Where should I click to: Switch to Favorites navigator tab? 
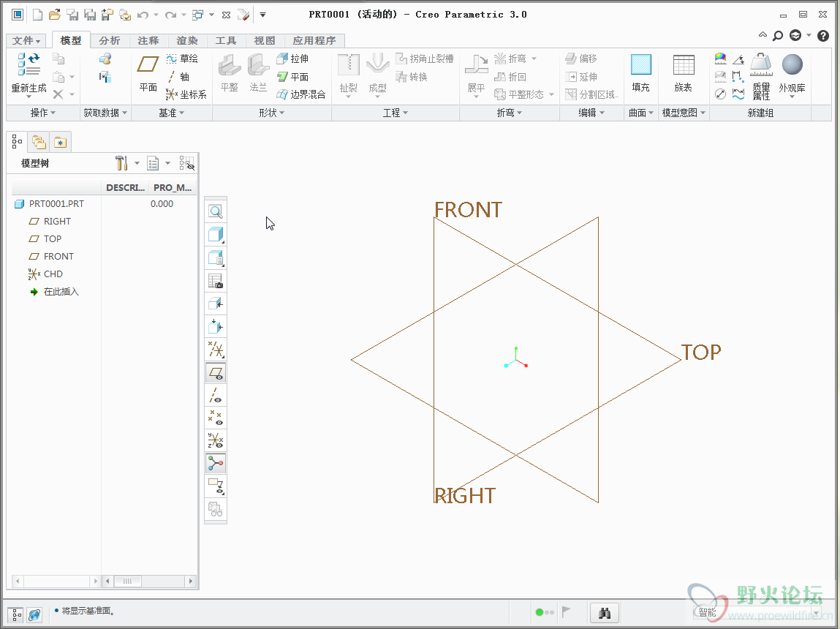click(x=60, y=142)
